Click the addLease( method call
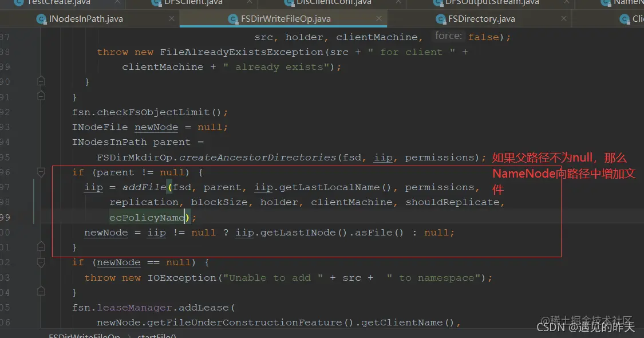The height and width of the screenshot is (338, 644). (207, 308)
